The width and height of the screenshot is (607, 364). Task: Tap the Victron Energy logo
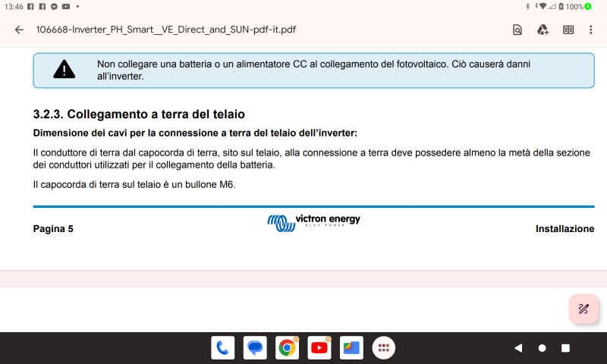(x=313, y=223)
